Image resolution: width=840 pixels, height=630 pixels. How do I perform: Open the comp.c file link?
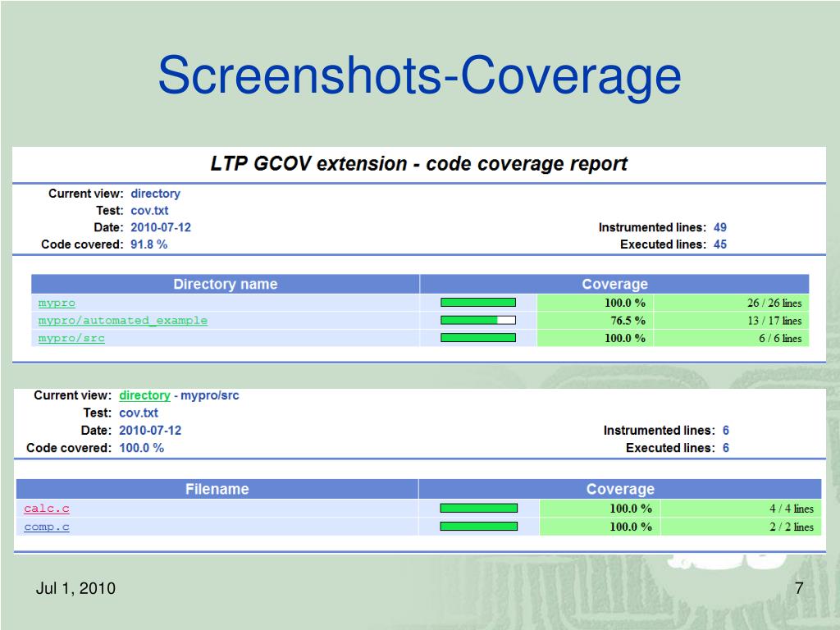pyautogui.click(x=47, y=527)
